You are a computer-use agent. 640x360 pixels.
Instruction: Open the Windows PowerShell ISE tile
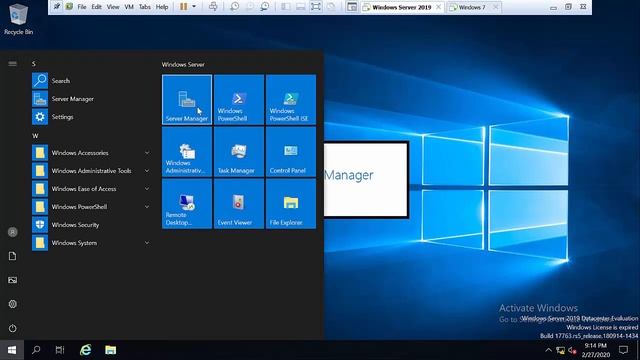point(291,100)
